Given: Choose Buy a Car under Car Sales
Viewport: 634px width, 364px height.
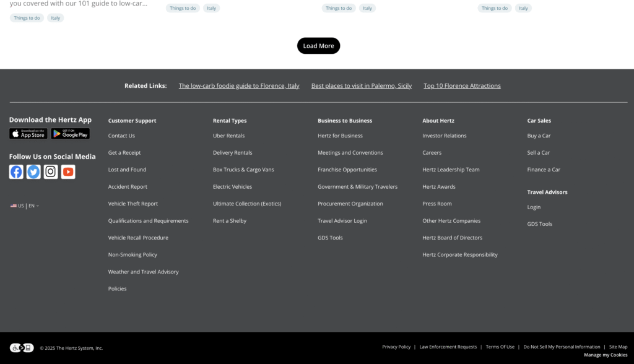Looking at the screenshot, I should tap(539, 136).
